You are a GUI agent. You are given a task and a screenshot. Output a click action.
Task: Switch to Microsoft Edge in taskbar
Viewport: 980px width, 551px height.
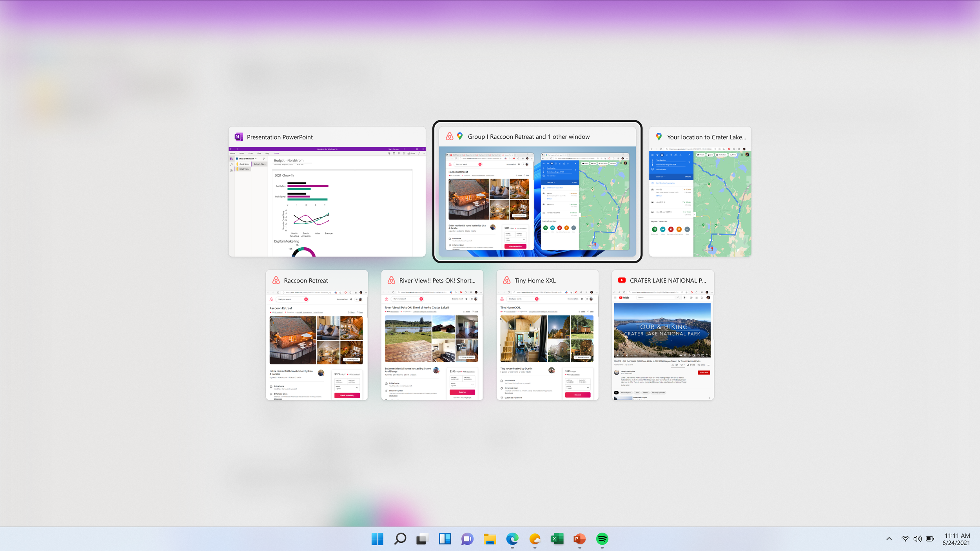click(512, 539)
